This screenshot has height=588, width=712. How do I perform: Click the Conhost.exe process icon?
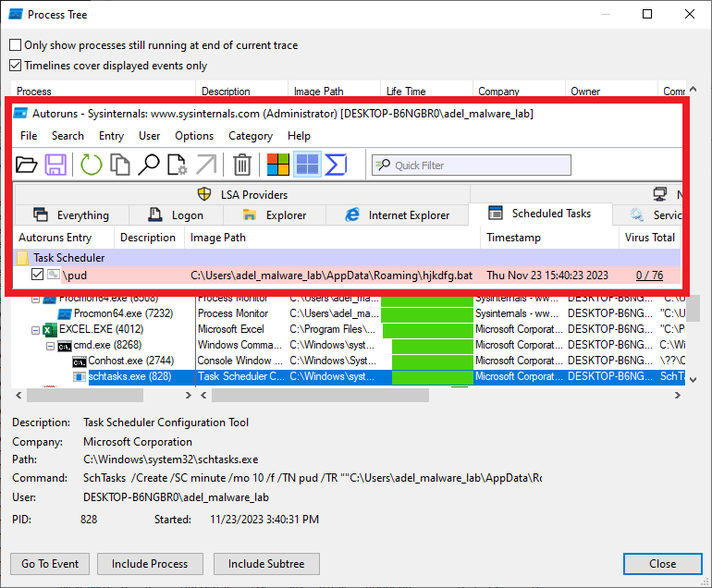pos(80,361)
